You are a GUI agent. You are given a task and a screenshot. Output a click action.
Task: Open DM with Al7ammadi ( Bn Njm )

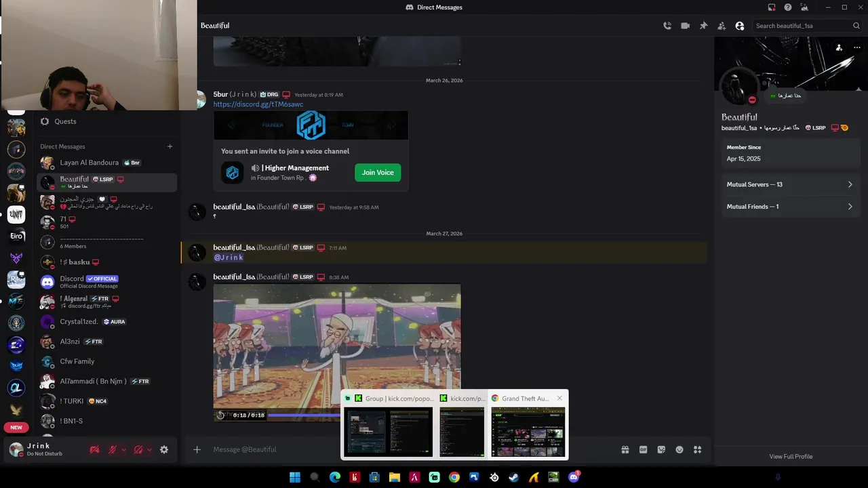107,381
